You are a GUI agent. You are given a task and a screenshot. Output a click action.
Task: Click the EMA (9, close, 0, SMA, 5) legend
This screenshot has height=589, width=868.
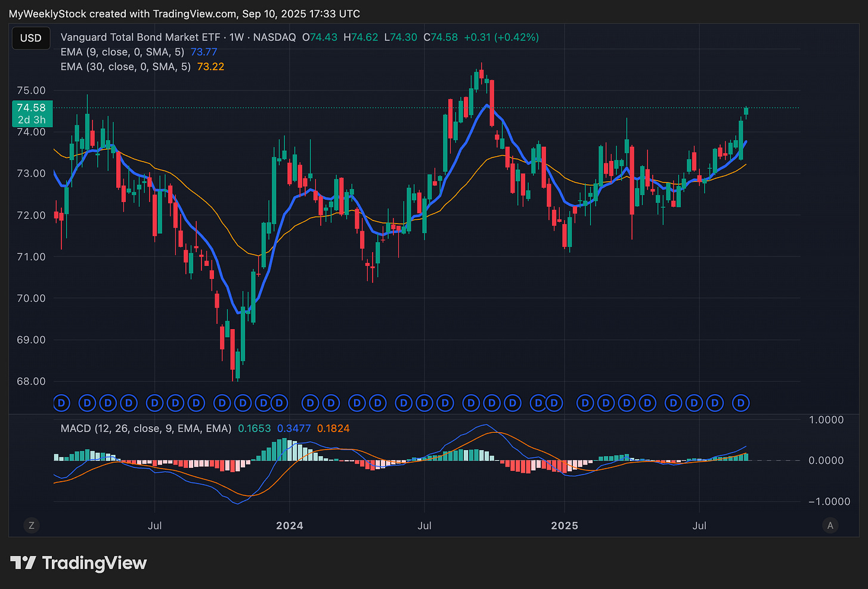pyautogui.click(x=122, y=52)
